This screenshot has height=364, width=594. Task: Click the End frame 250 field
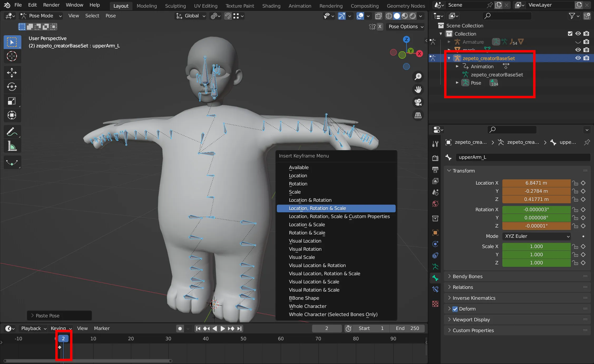coord(407,328)
